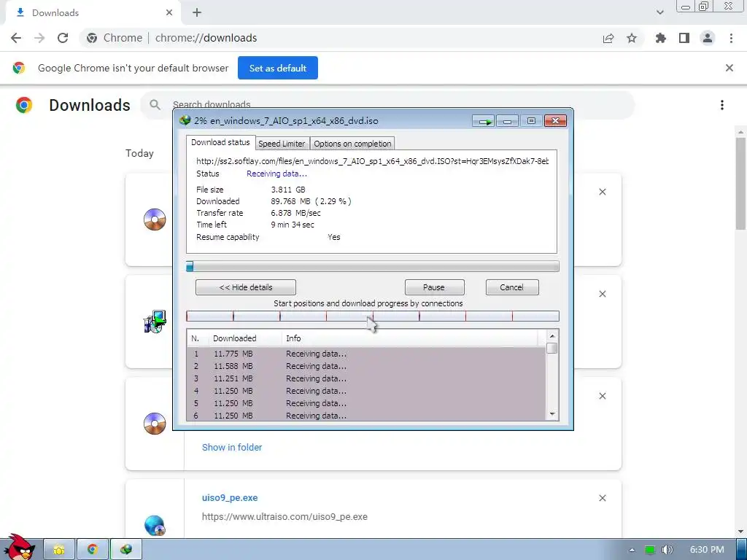This screenshot has width=747, height=560.
Task: Click the IDM green arrow tray button
Action: tap(484, 121)
